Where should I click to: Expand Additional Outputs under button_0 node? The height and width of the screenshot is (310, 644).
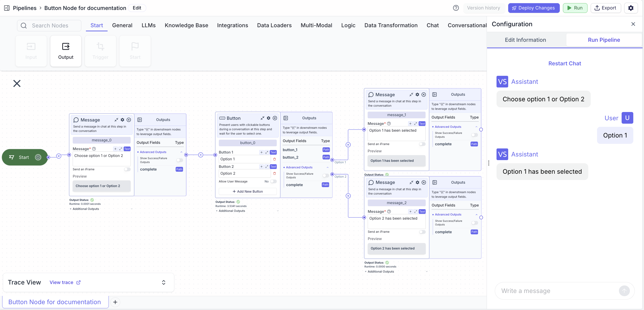278,211
